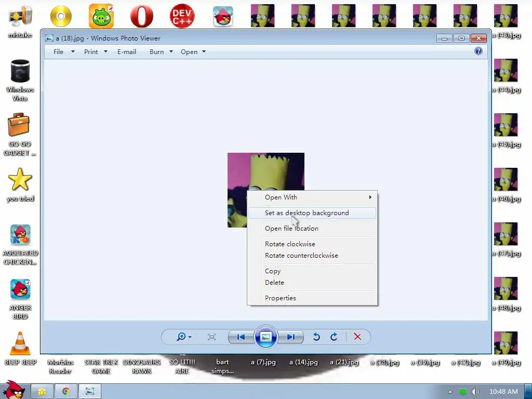Image resolution: width=532 pixels, height=399 pixels.
Task: Open the taskbar file explorer folder icon
Action: [42, 392]
